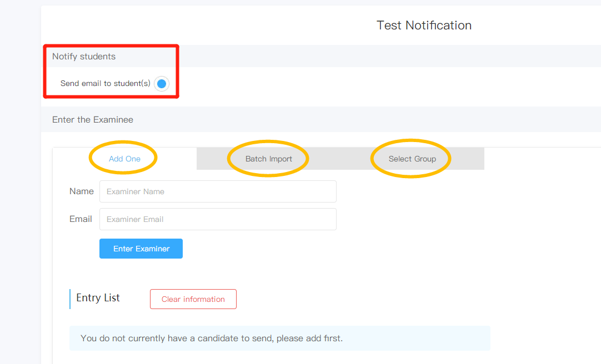Screen dimensions: 601x364
Task: Focus the Examiner Name input field
Action: tap(218, 191)
